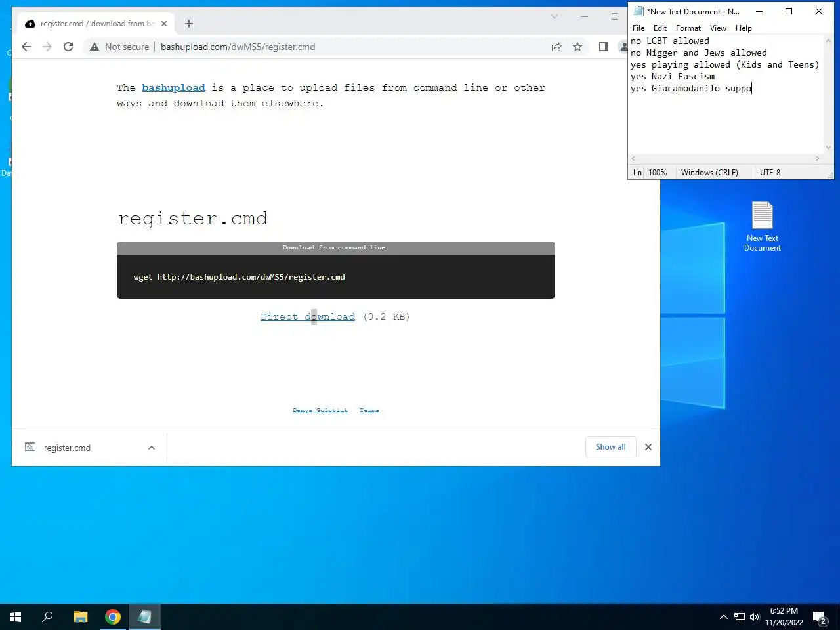
Task: Minimize the Notepad window
Action: 759,11
